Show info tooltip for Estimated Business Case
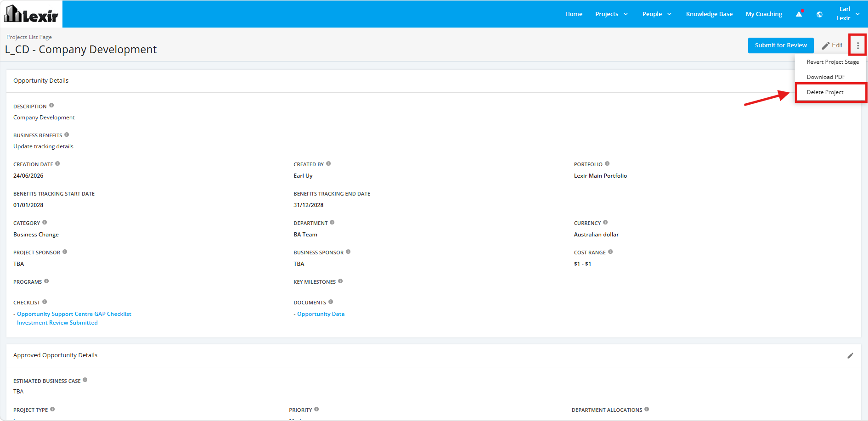Image resolution: width=868 pixels, height=421 pixels. click(x=85, y=380)
